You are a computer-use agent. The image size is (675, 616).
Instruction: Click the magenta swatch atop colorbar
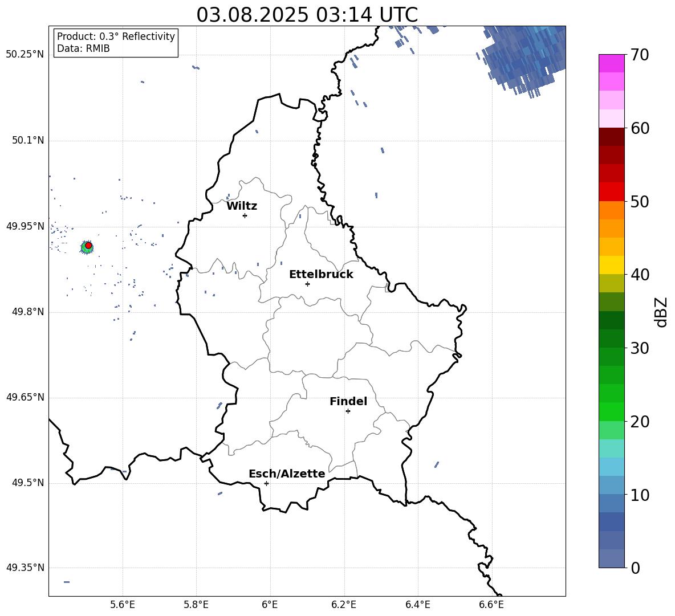pyautogui.click(x=611, y=63)
